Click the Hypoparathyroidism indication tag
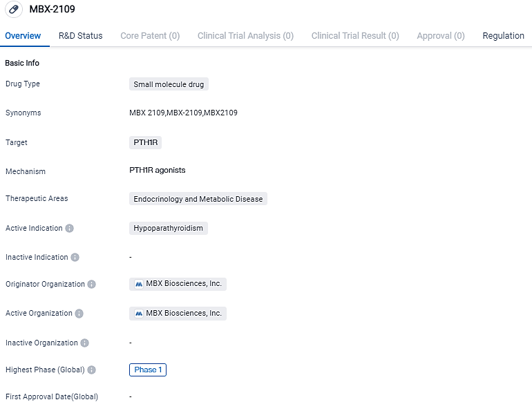 (168, 228)
